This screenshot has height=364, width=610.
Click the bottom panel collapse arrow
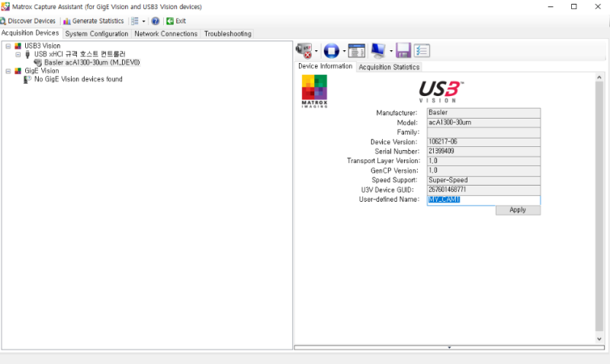[449, 347]
